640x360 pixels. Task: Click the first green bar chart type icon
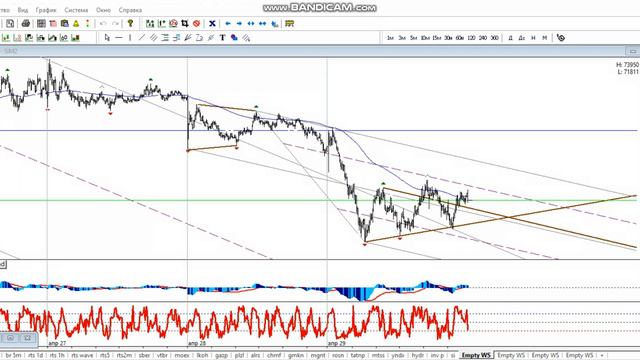pyautogui.click(x=6, y=38)
